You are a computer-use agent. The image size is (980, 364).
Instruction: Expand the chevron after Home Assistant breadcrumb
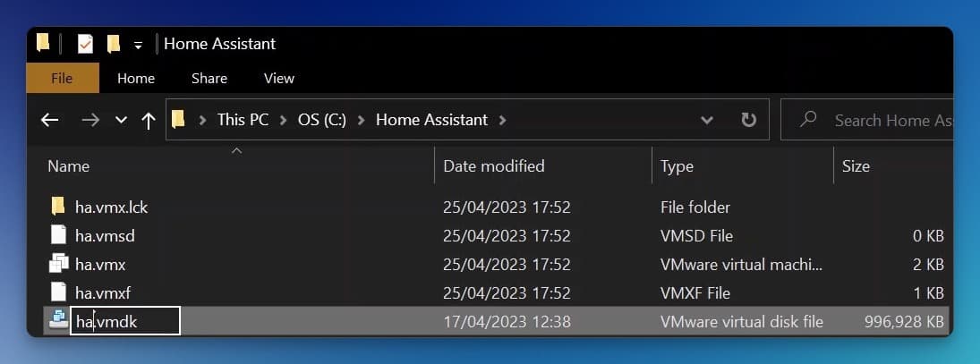pyautogui.click(x=502, y=120)
